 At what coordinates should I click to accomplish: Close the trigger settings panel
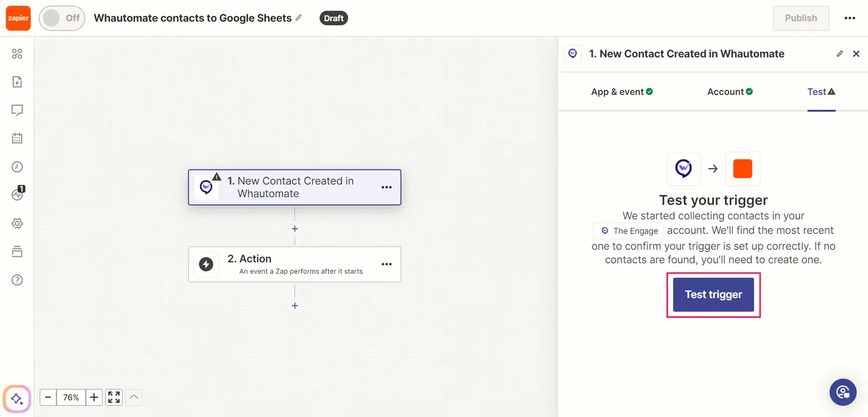pos(856,54)
